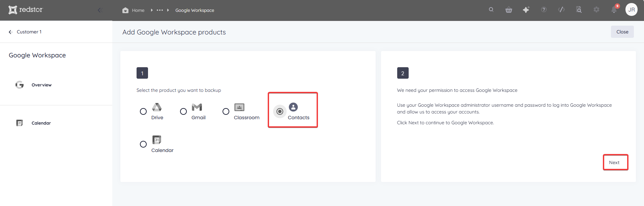
Task: Click the Home icon in the breadcrumb
Action: 125,10
